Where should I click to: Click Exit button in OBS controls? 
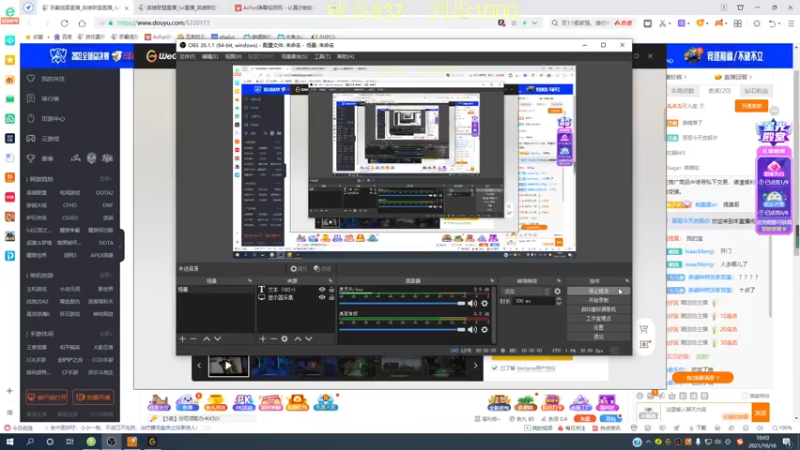598,337
